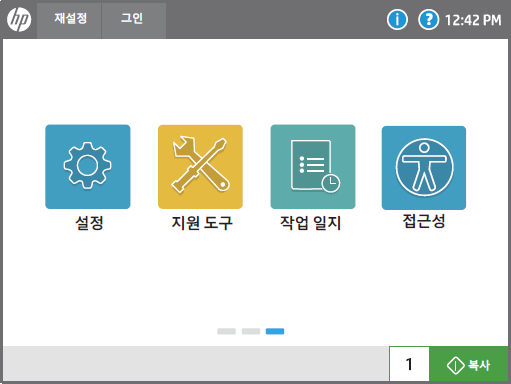This screenshot has width=511, height=384.
Task: Click the 12:42 PM clock
Action: (473, 20)
